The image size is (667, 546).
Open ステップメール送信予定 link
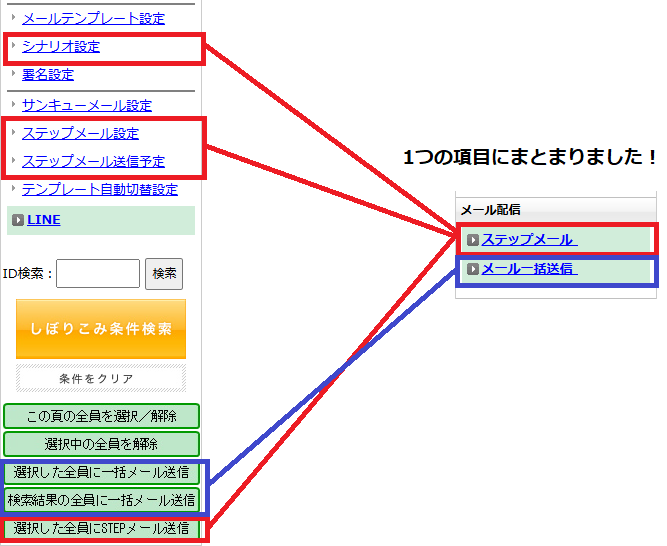pyautogui.click(x=93, y=162)
